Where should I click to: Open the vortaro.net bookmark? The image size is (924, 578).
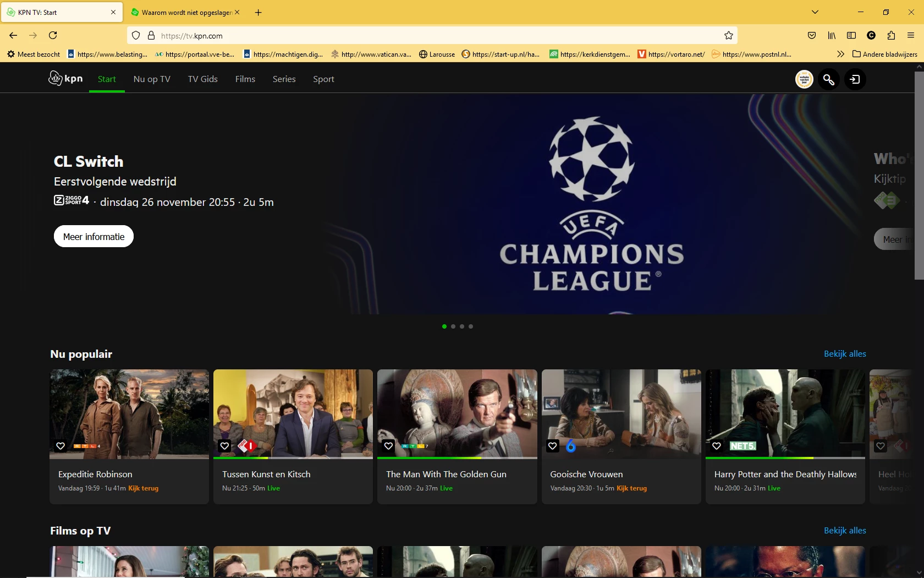click(x=671, y=54)
